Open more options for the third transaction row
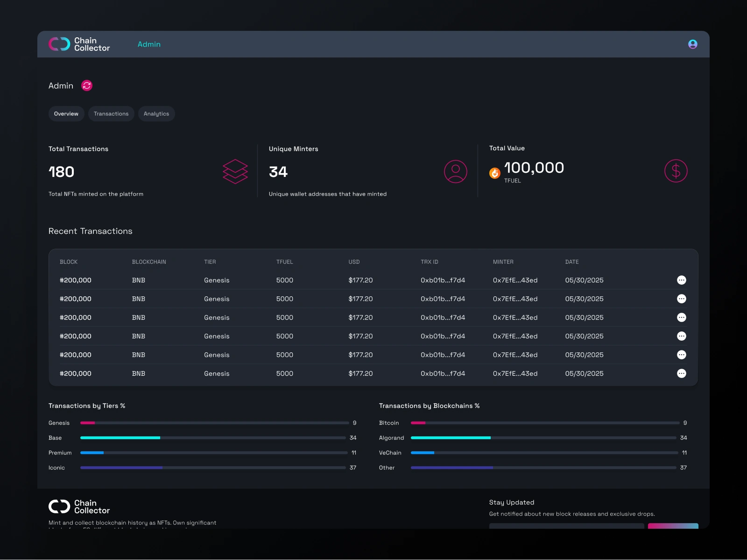Screen dimensions: 747x560 pos(682,317)
